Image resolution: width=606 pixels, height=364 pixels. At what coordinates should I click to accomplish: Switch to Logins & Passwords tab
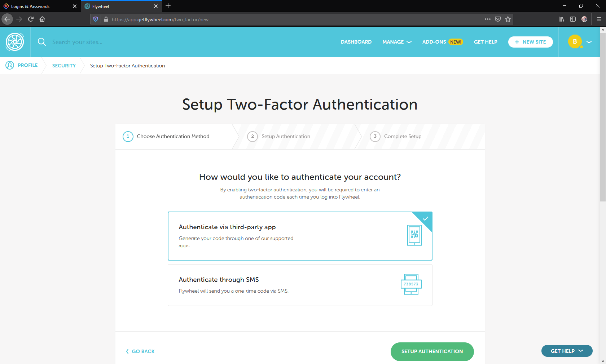40,6
